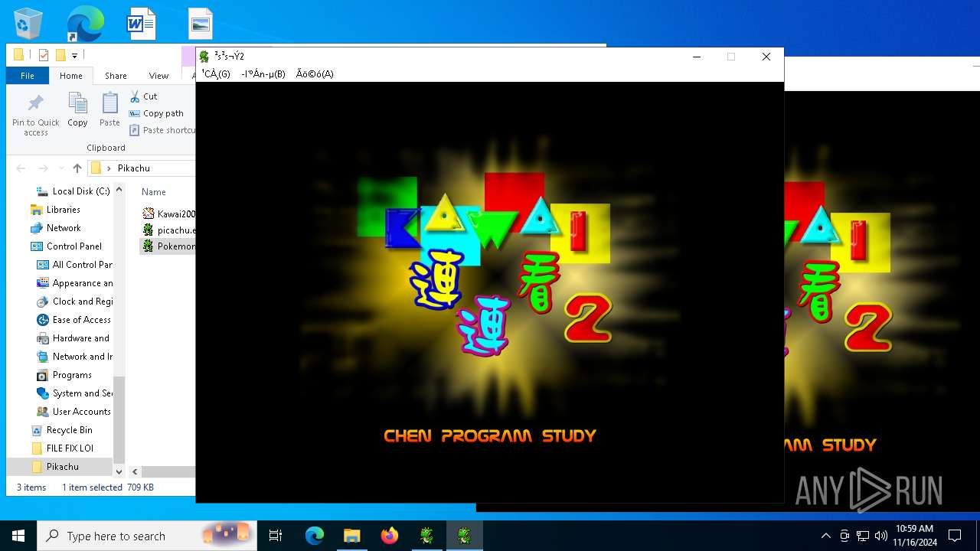Screen dimensions: 980x551
Task: Click the Back navigation arrow
Action: click(21, 168)
